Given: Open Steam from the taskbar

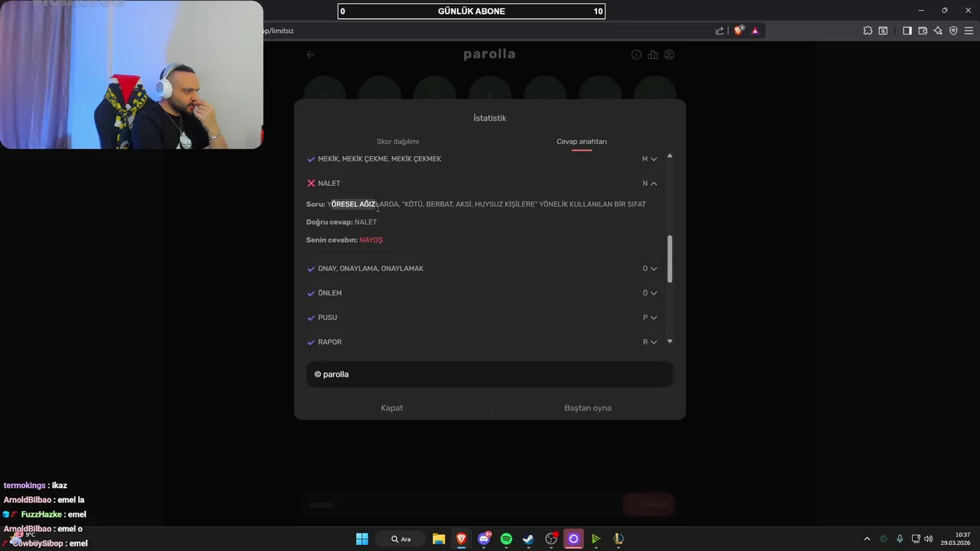Looking at the screenshot, I should click(x=528, y=539).
